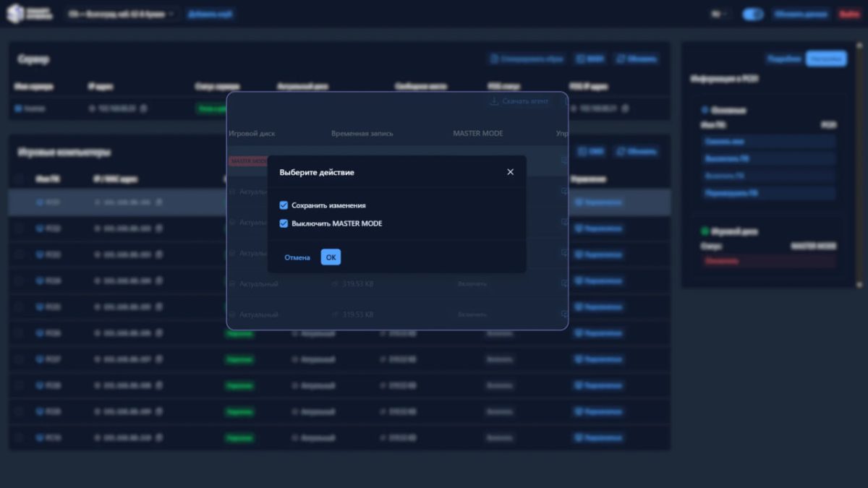The width and height of the screenshot is (868, 488).
Task: Toggle the theme switch in the header
Action: [x=753, y=14]
